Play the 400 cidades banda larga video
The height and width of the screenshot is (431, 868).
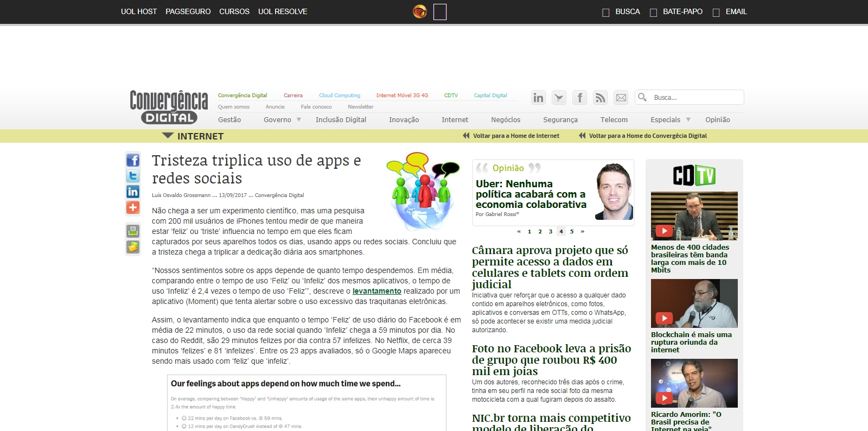pyautogui.click(x=664, y=231)
